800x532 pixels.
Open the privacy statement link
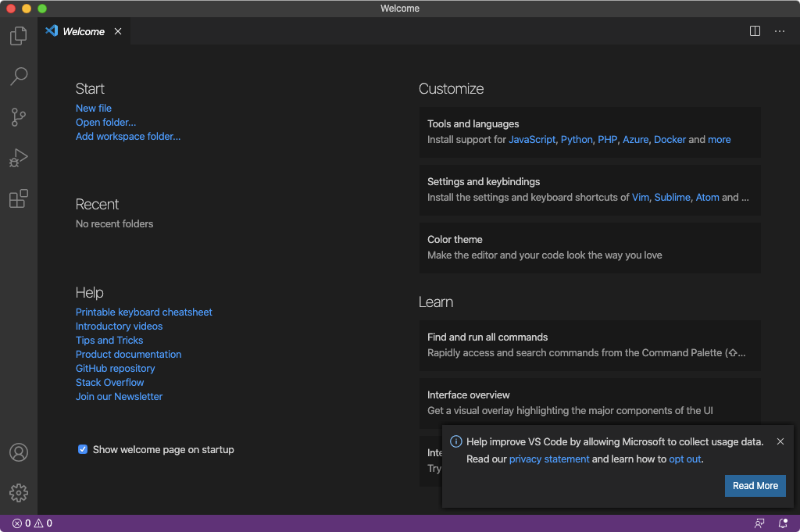549,459
